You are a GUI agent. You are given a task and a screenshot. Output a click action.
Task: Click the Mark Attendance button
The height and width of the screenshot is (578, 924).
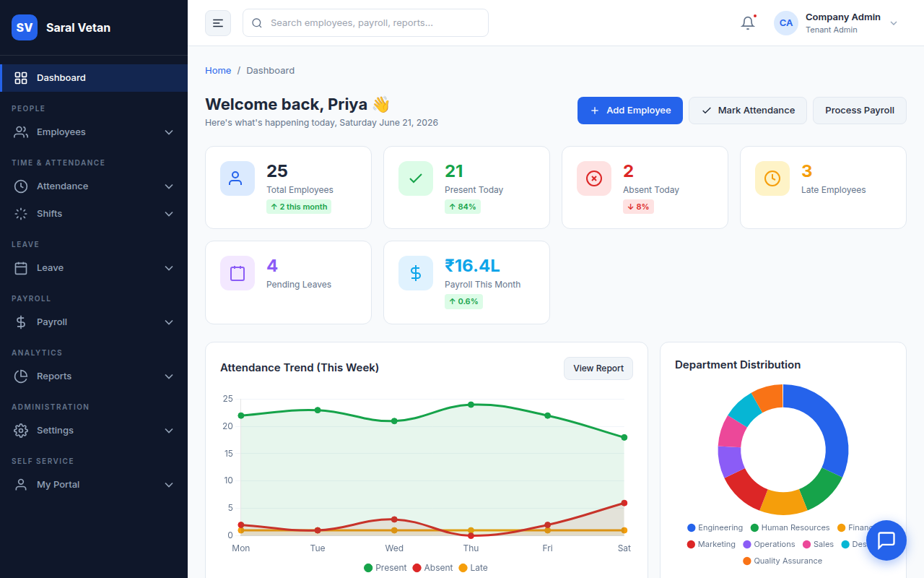click(748, 111)
